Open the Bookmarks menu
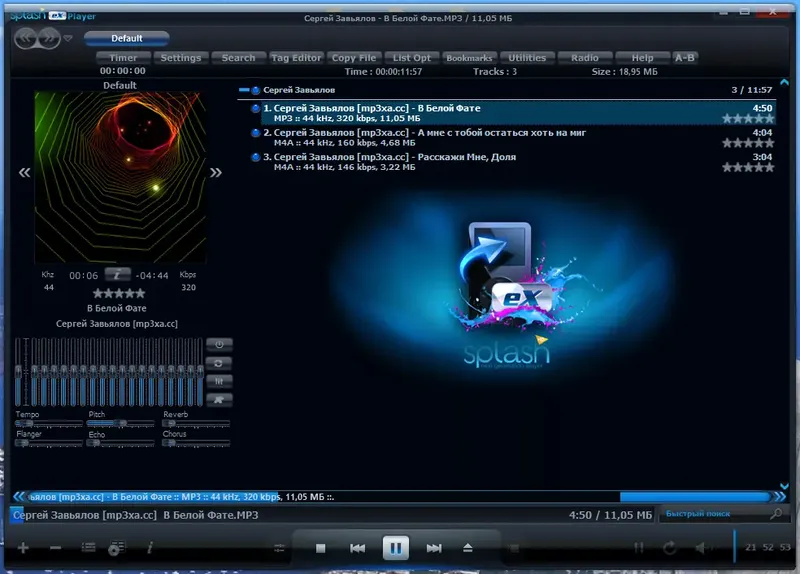Image resolution: width=800 pixels, height=574 pixels. tap(469, 58)
